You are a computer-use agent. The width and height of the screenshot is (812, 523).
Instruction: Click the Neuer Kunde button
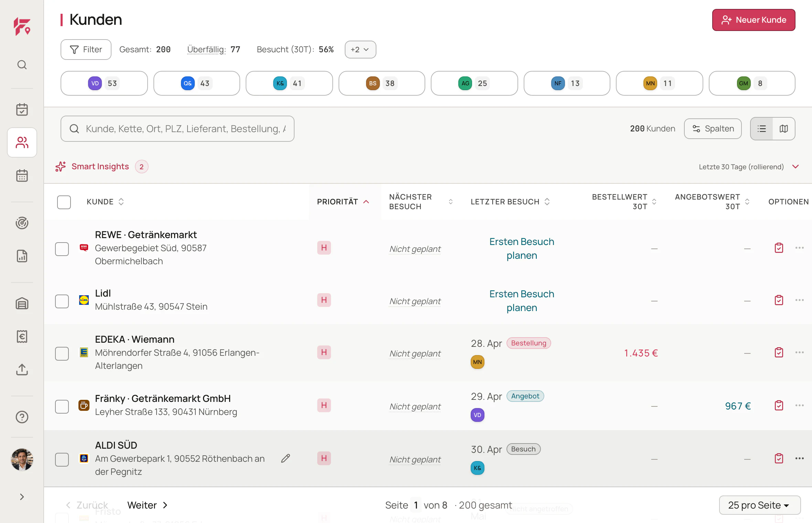[754, 20]
